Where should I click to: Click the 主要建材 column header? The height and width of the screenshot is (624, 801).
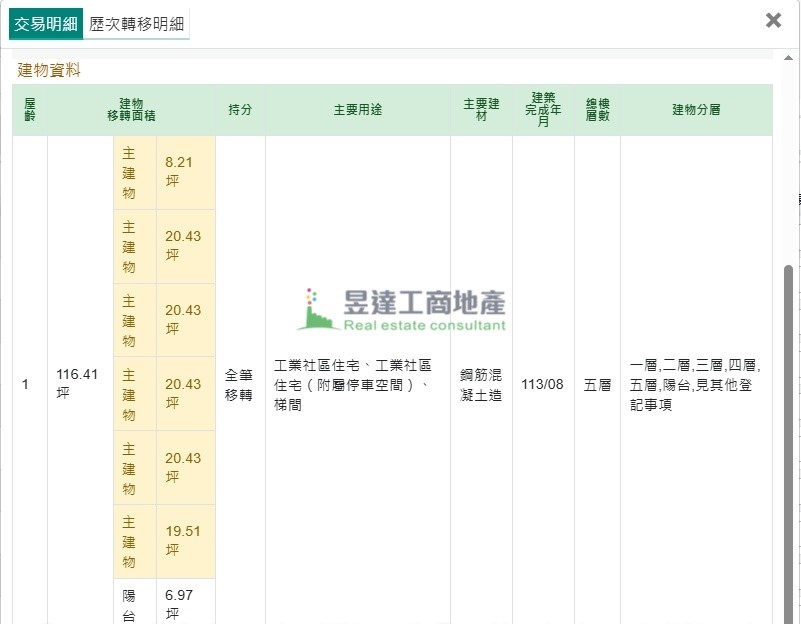[x=481, y=110]
